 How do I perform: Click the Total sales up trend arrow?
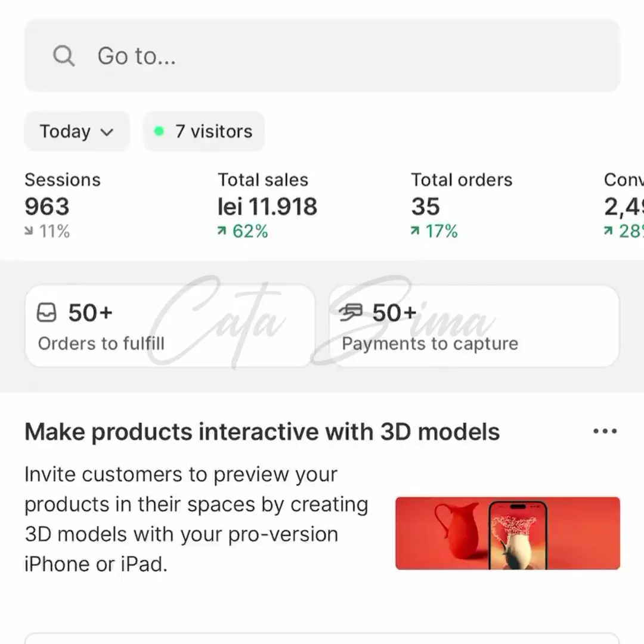222,231
